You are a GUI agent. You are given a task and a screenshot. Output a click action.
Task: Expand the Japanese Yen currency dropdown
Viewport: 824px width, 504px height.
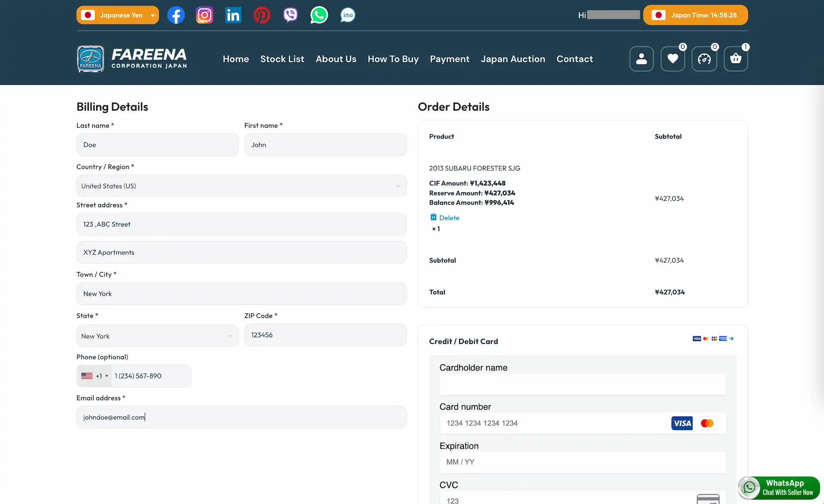point(118,15)
